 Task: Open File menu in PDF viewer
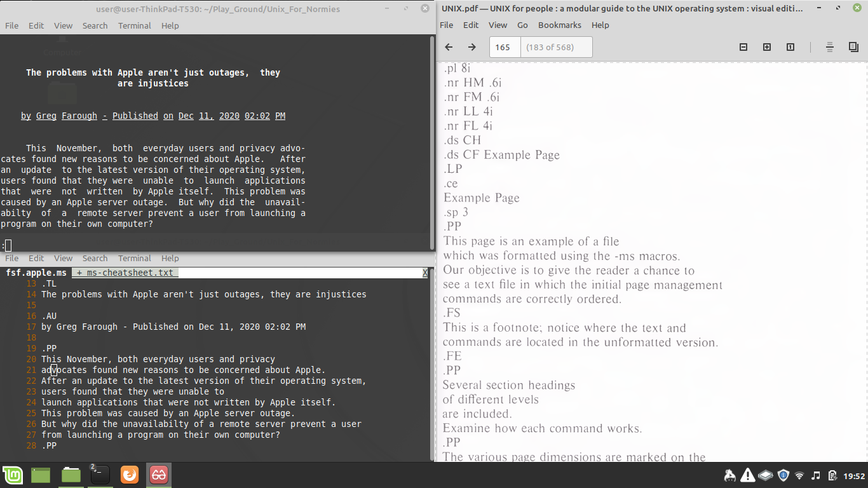pos(447,25)
